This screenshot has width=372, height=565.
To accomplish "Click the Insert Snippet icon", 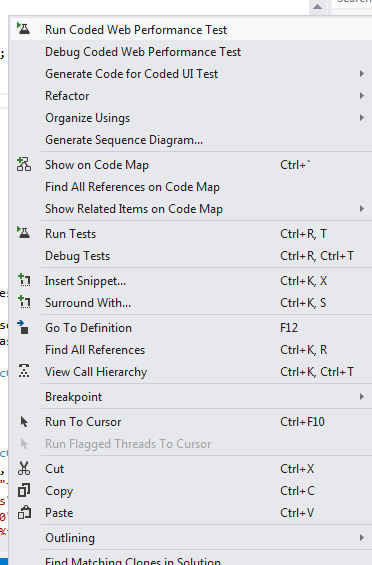I will [x=24, y=280].
